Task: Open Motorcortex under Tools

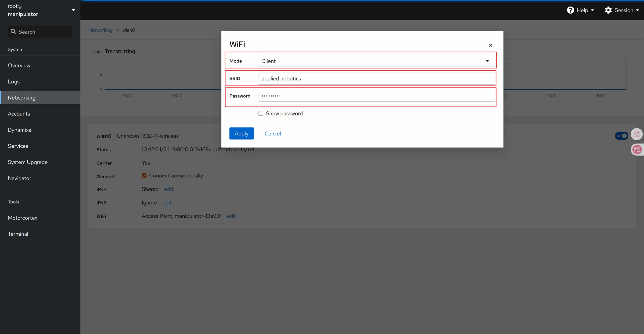Action: pyautogui.click(x=40, y=218)
